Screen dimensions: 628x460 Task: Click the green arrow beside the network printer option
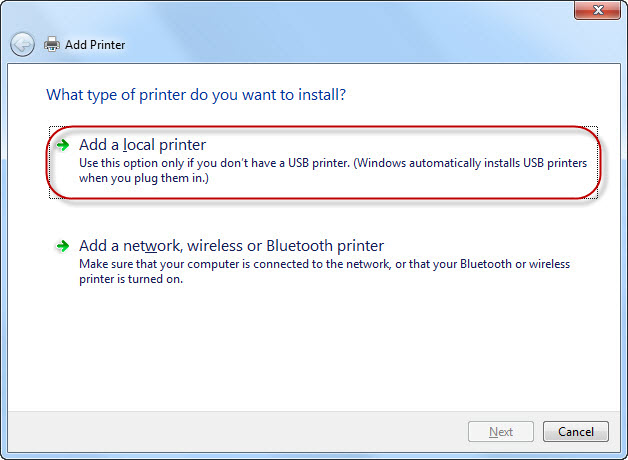62,245
